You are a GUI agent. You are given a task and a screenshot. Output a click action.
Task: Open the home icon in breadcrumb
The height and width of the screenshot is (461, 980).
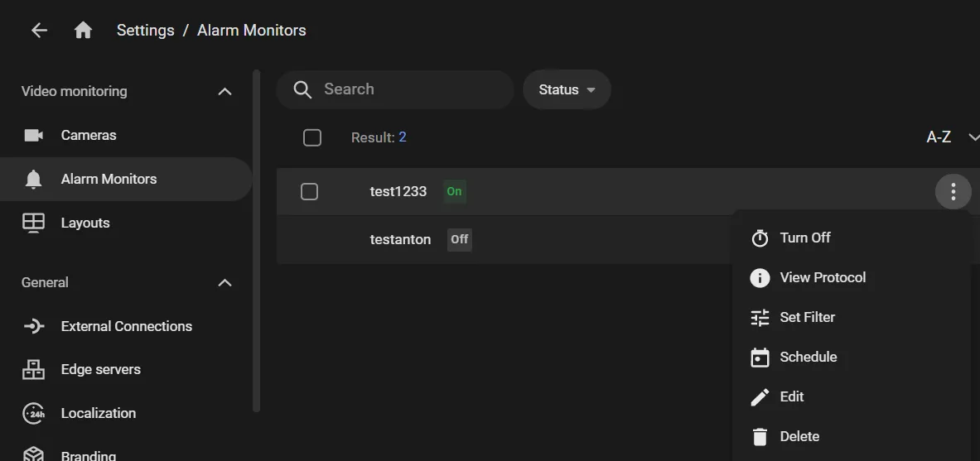click(83, 30)
